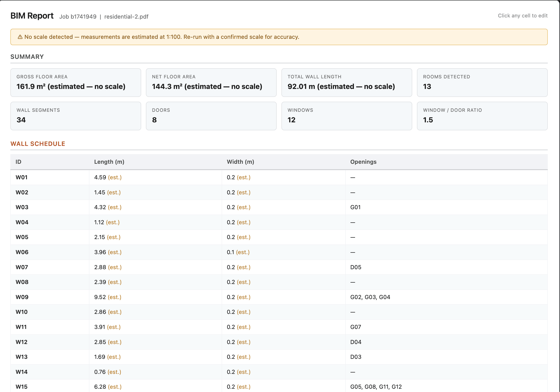
Task: Click the Total Wall Length summary card
Action: click(x=346, y=82)
